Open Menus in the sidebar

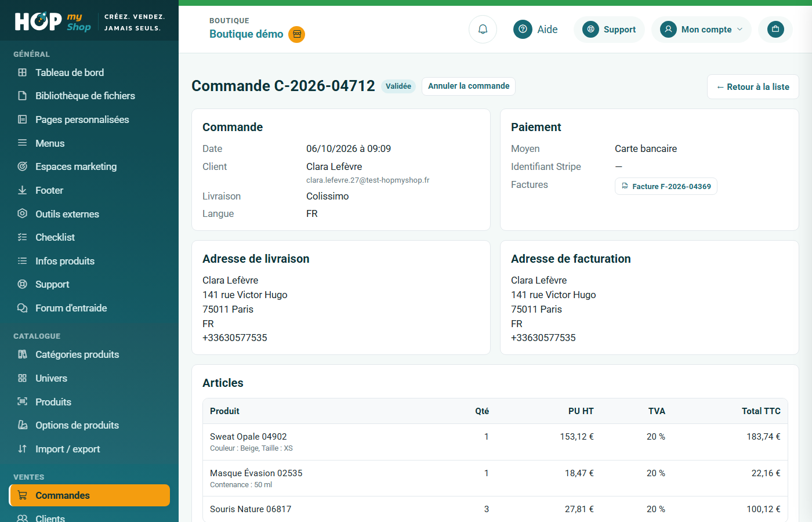[89, 143]
